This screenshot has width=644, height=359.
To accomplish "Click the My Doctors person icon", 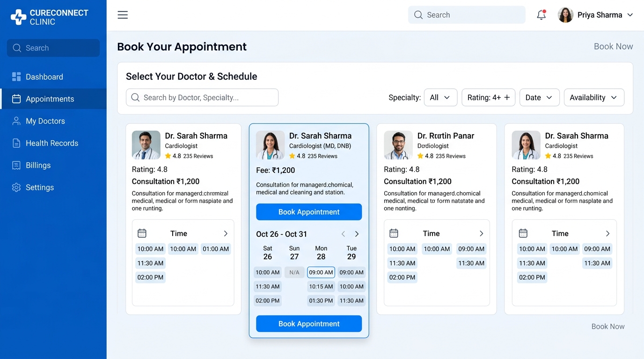I will coord(16,121).
